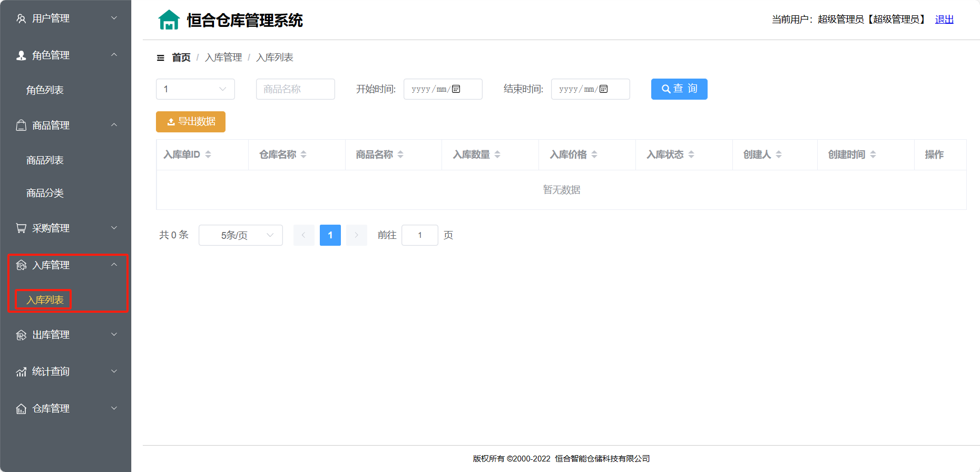This screenshot has width=980, height=472.
Task: Open 入库列表 in the sidebar
Action: click(45, 300)
